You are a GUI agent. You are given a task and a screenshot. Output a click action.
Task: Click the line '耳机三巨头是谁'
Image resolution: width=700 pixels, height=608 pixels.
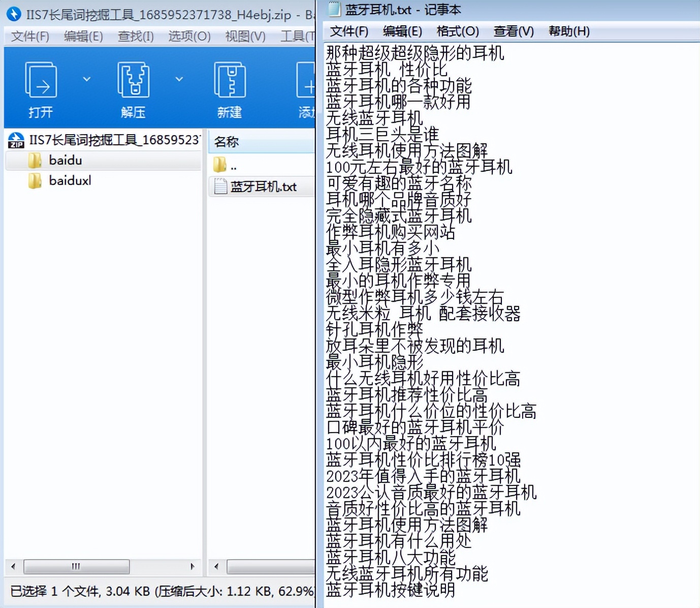click(x=383, y=134)
